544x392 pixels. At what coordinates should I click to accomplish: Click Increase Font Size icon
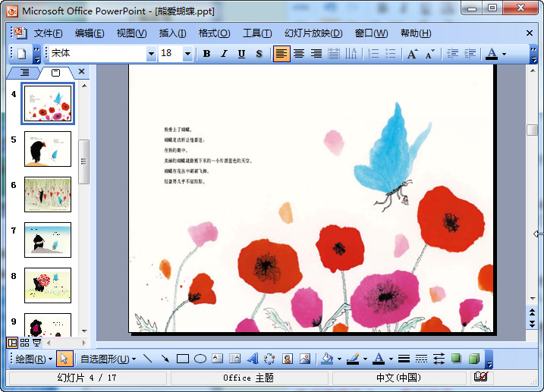pyautogui.click(x=412, y=54)
